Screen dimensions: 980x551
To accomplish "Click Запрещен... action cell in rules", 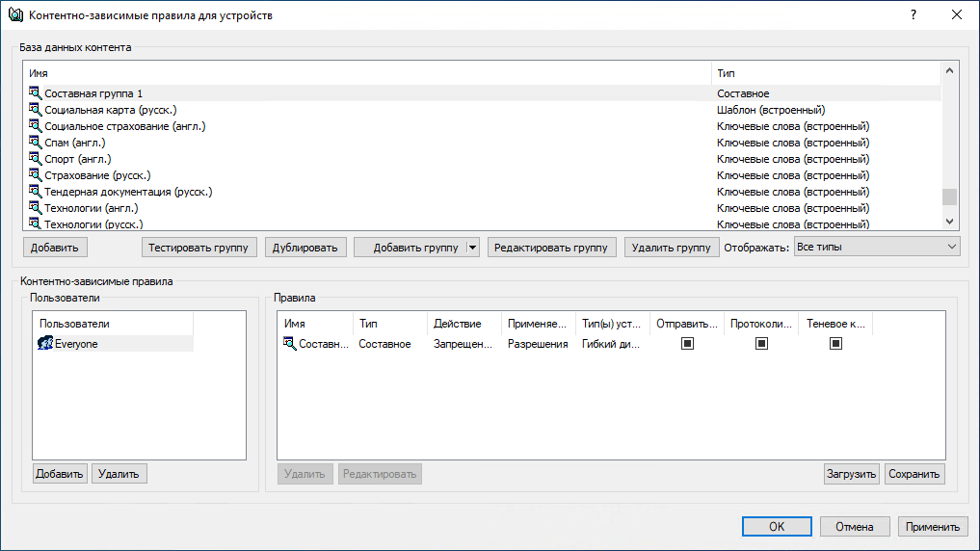I will coord(464,344).
